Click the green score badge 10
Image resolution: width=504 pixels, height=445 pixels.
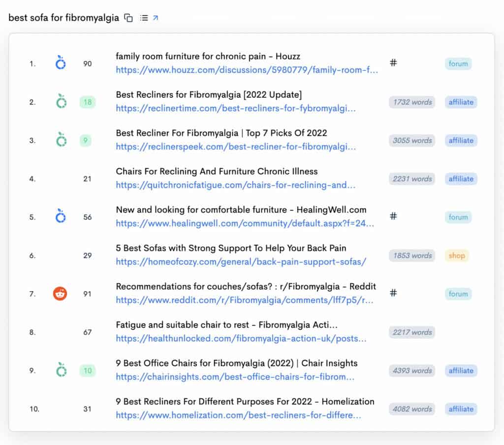tap(88, 371)
